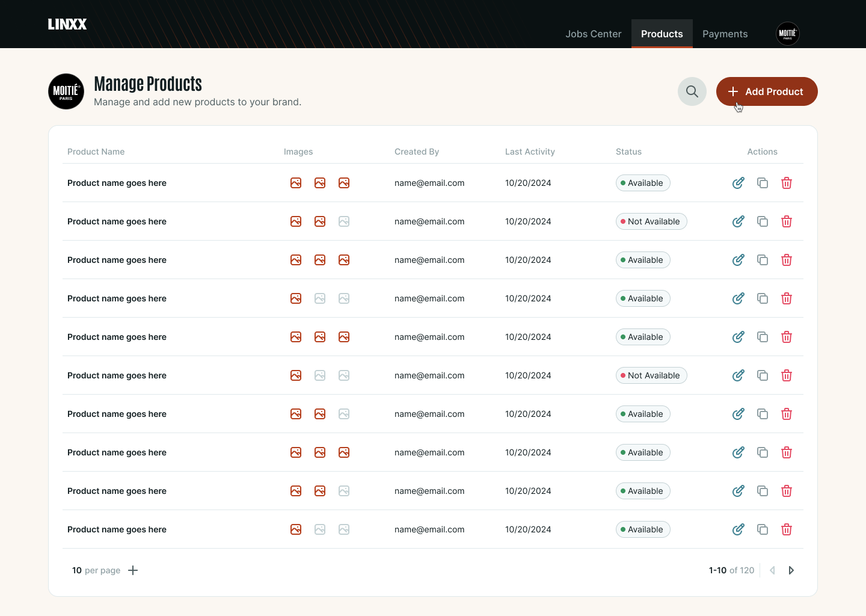Sort by Last Activity column header
This screenshot has width=866, height=616.
[529, 152]
